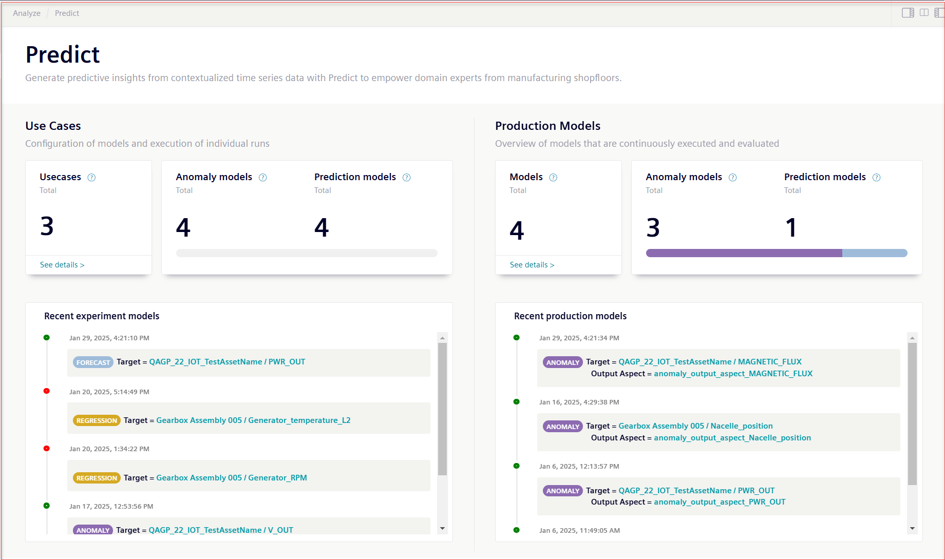Click the right-panel layout icon
Viewport: 945px width, 560px height.
pos(908,13)
